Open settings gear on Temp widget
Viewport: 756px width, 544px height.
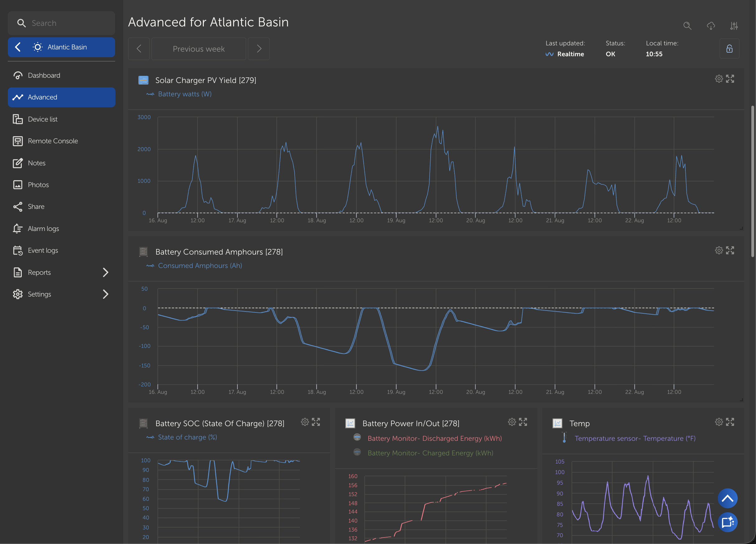coord(719,422)
